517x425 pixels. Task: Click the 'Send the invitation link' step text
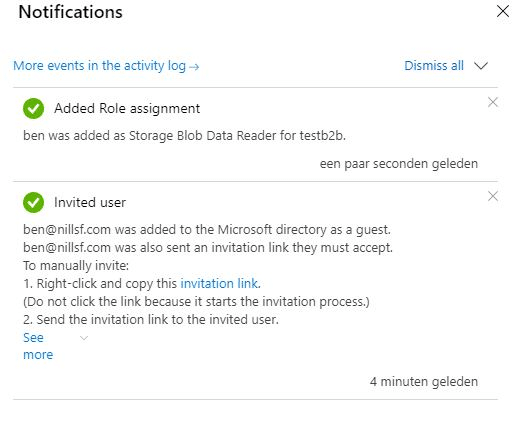point(151,320)
